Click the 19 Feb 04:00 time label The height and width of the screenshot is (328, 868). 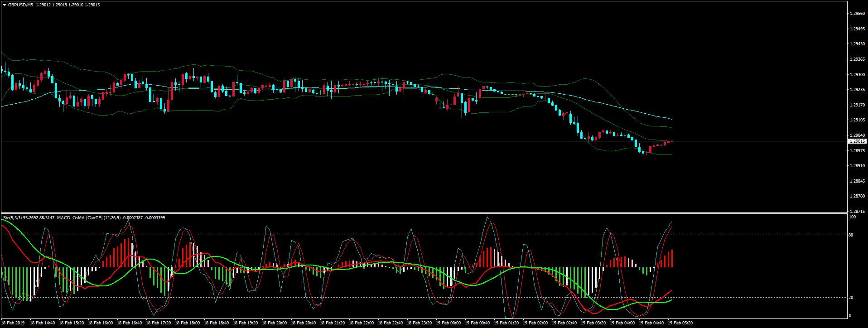pos(622,323)
